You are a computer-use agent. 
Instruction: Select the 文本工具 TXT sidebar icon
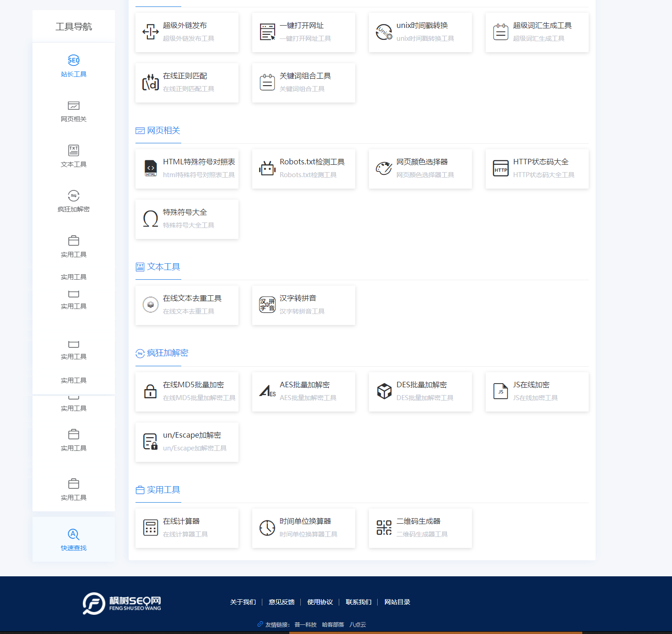(x=74, y=150)
